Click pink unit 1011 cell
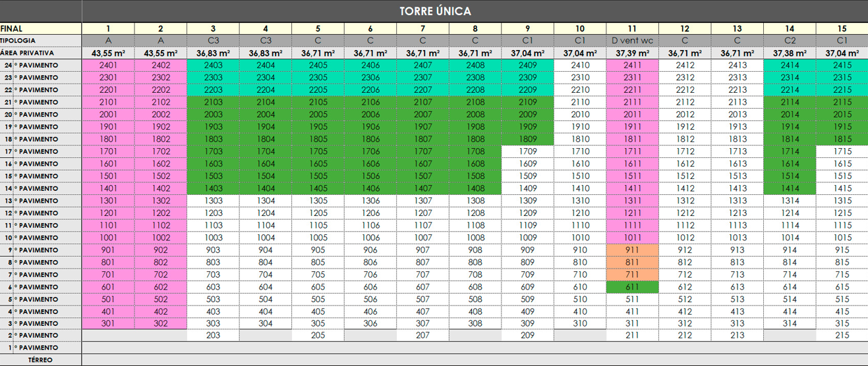 [x=632, y=238]
